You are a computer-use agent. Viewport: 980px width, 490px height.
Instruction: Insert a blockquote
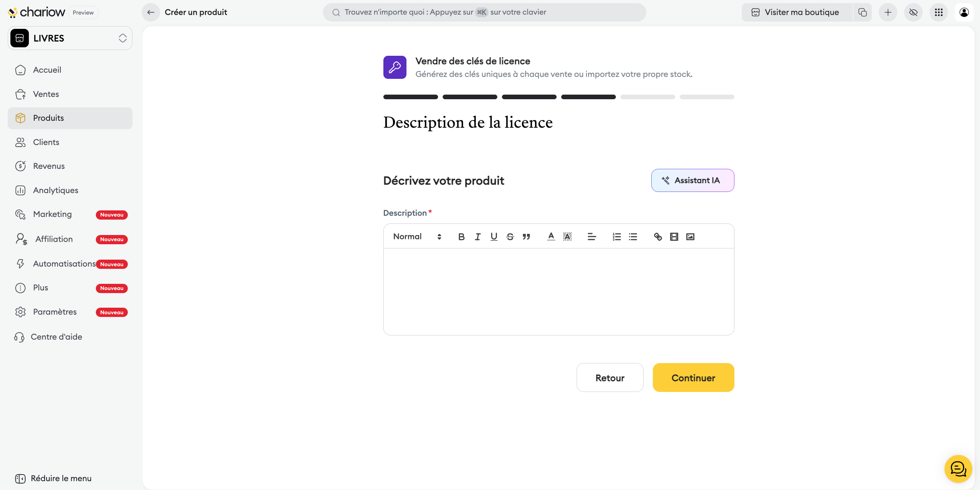(526, 237)
